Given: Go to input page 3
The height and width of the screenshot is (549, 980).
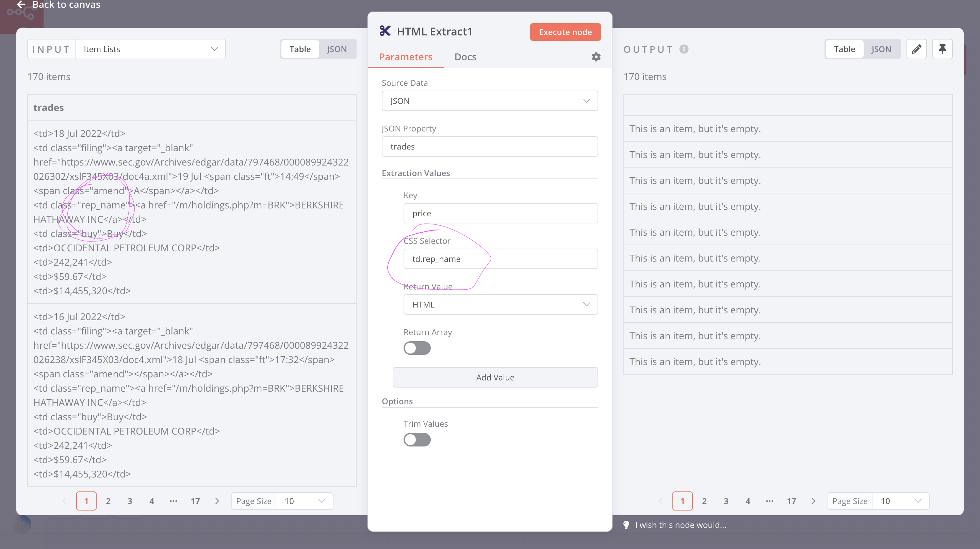Looking at the screenshot, I should coord(130,501).
